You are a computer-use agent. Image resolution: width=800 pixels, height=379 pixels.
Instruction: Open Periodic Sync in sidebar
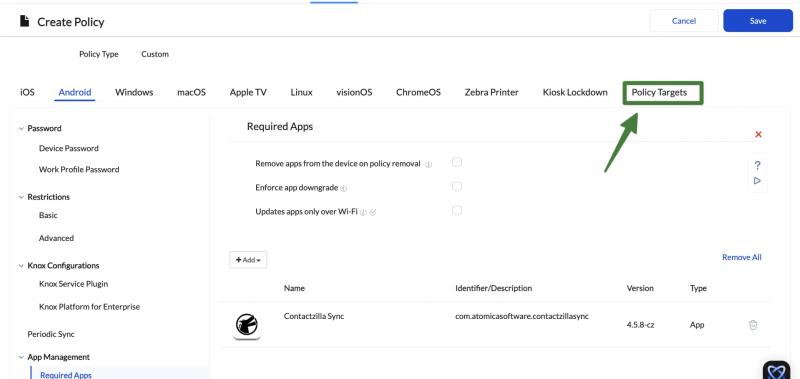tap(51, 334)
